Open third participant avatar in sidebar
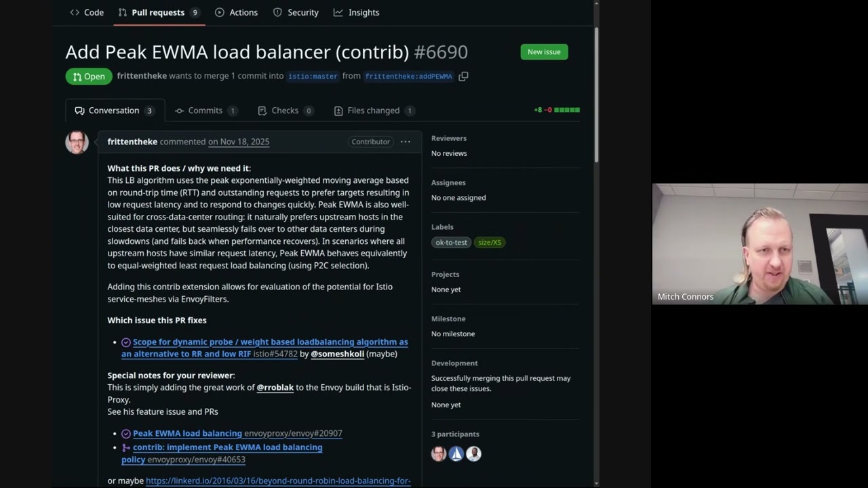This screenshot has height=488, width=868. pyautogui.click(x=473, y=453)
